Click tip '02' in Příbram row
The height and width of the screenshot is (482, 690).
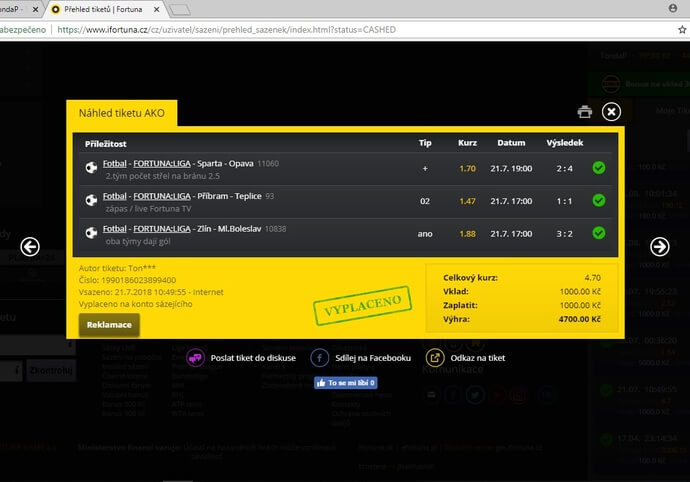(425, 201)
